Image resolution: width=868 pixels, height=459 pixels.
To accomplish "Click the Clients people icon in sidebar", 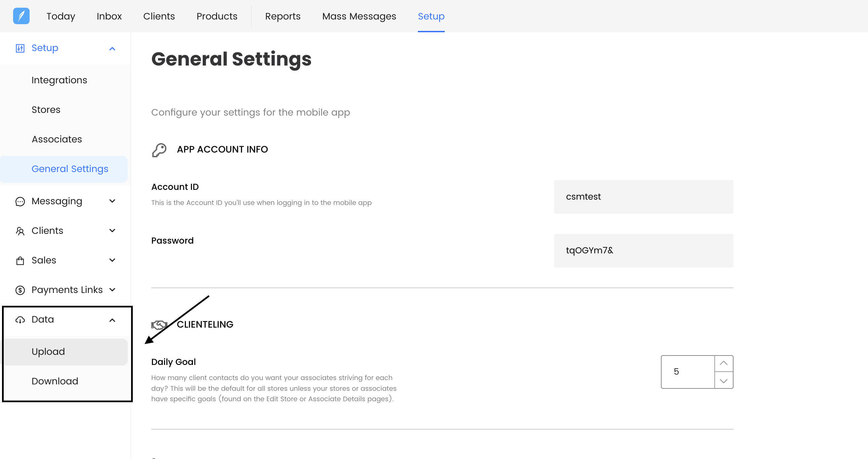I will (20, 231).
